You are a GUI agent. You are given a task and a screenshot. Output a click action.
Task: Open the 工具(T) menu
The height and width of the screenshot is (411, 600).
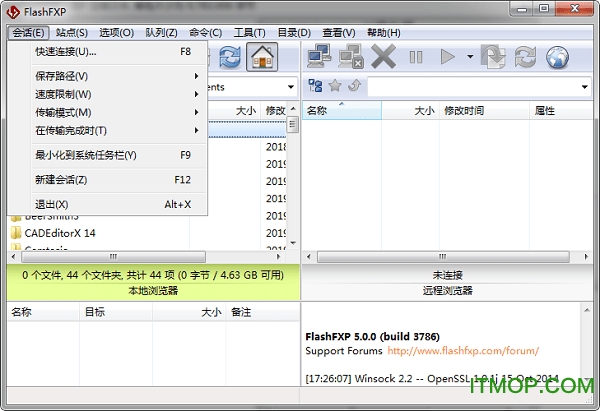click(249, 33)
